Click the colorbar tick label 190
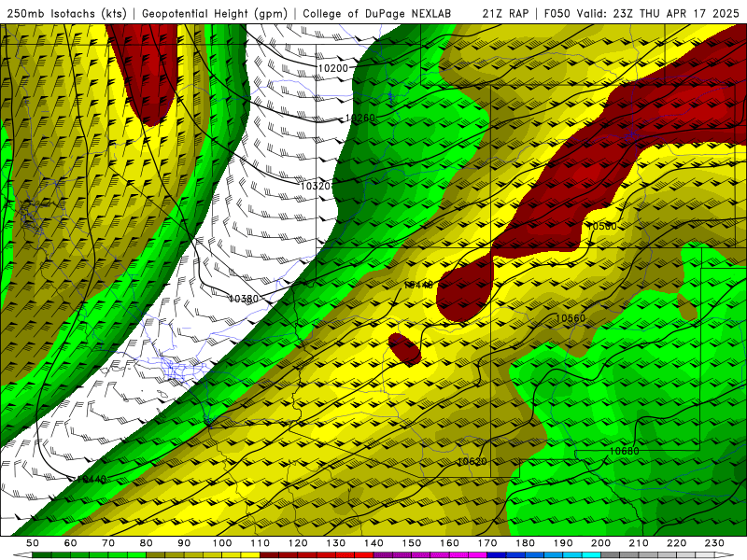 tap(563, 543)
